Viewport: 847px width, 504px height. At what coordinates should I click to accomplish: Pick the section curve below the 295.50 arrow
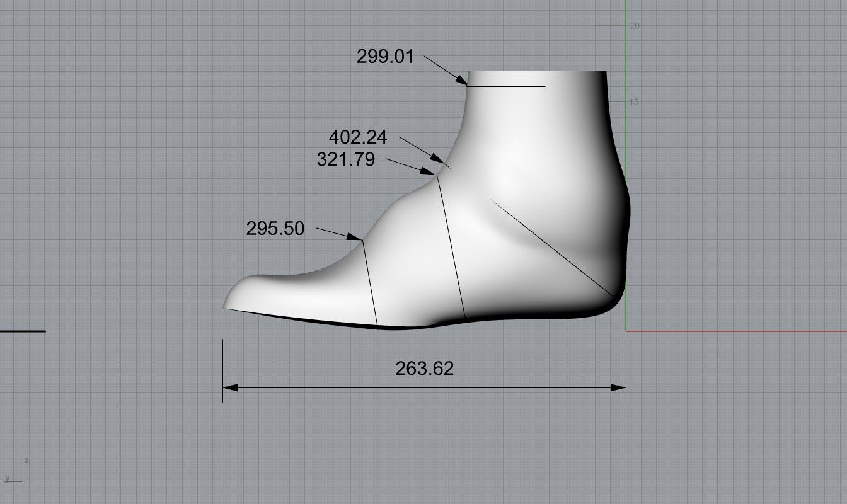[x=370, y=283]
